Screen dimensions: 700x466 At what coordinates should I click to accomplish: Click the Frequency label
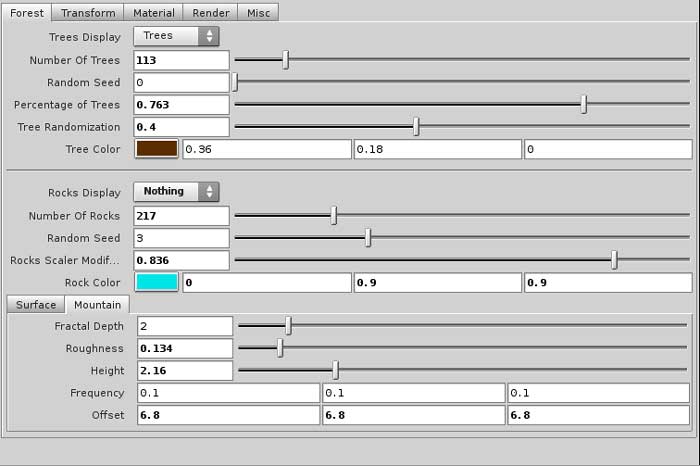click(x=97, y=393)
